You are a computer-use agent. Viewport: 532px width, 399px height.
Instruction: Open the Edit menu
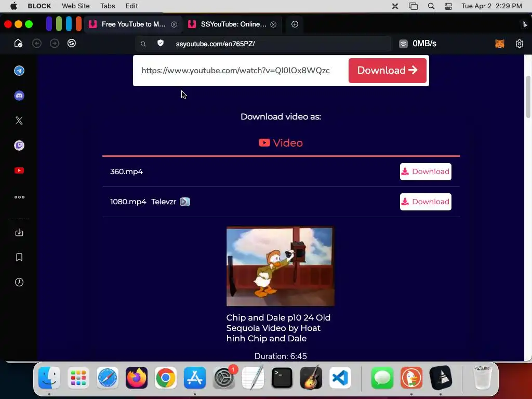tap(131, 6)
